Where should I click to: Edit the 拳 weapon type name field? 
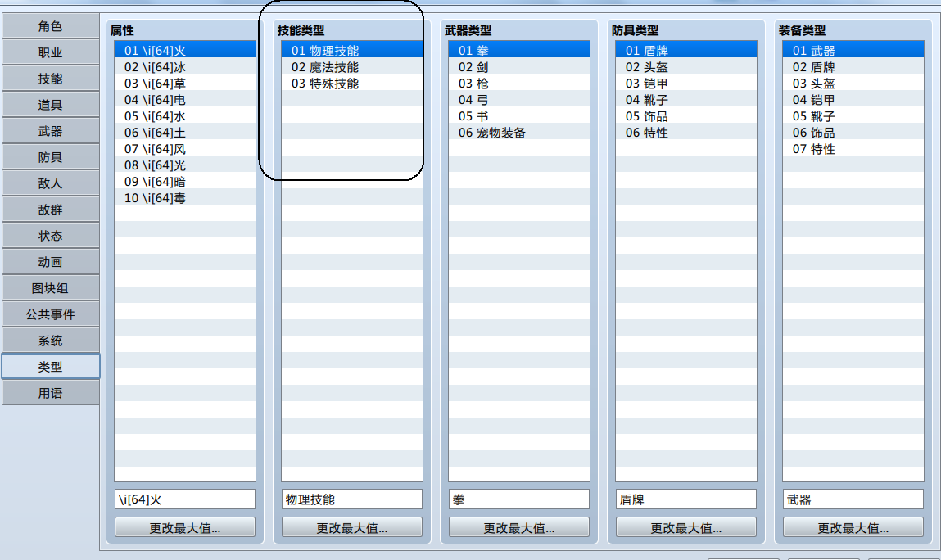click(519, 499)
